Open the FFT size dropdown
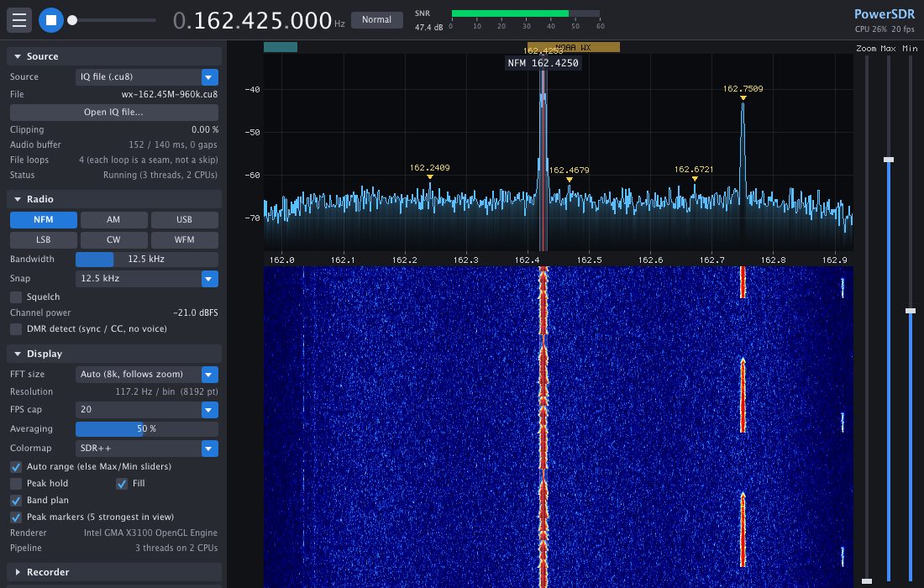Image resolution: width=924 pixels, height=588 pixels. click(x=147, y=374)
